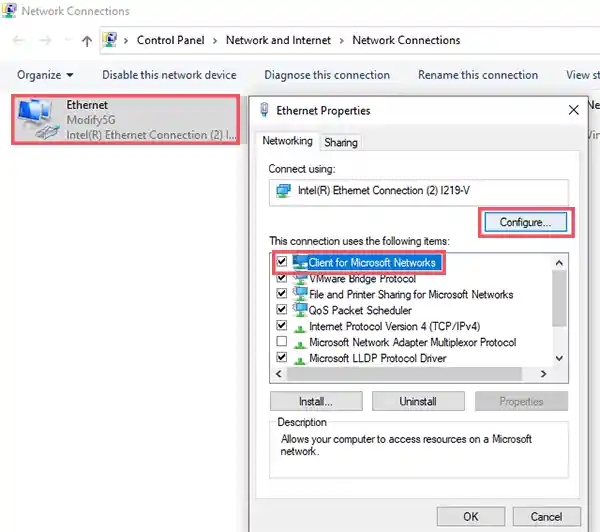Enable Microsoft Network Adapter Multiplexor Protocol checkbox
The image size is (600, 532).
tap(282, 341)
